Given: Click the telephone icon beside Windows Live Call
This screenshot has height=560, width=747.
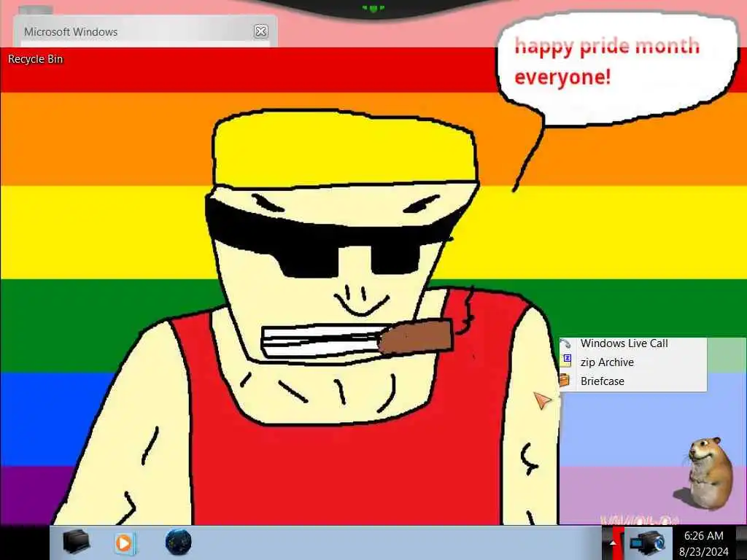Looking at the screenshot, I should tap(565, 343).
